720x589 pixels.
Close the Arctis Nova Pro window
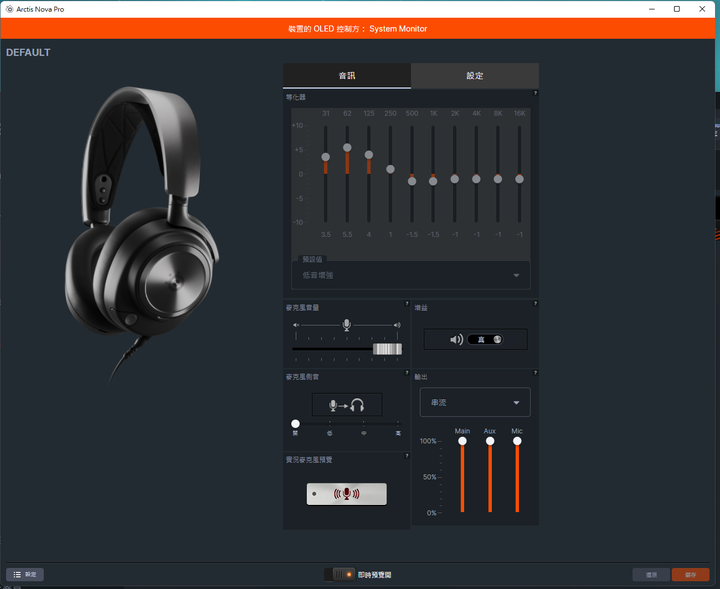[702, 9]
